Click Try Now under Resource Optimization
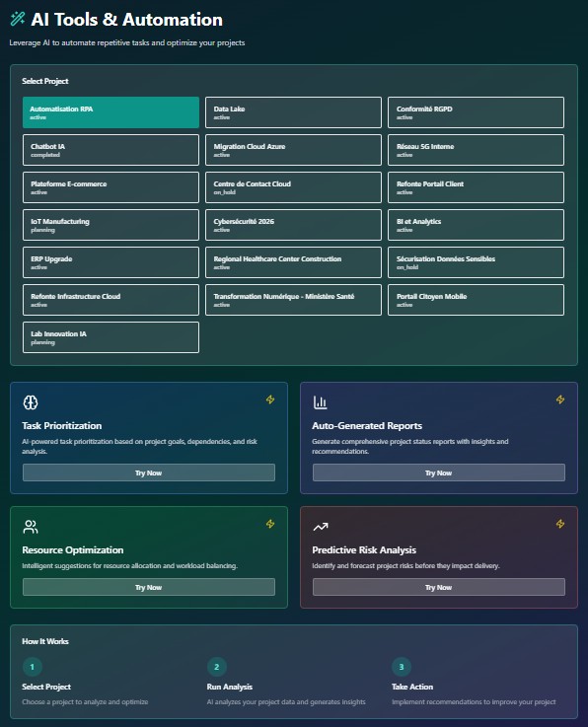 149,588
